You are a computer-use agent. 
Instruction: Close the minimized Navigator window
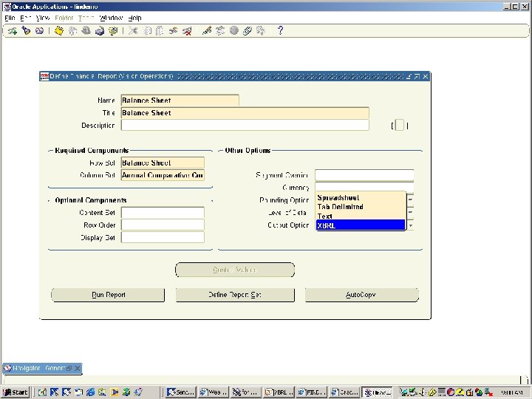(78, 368)
